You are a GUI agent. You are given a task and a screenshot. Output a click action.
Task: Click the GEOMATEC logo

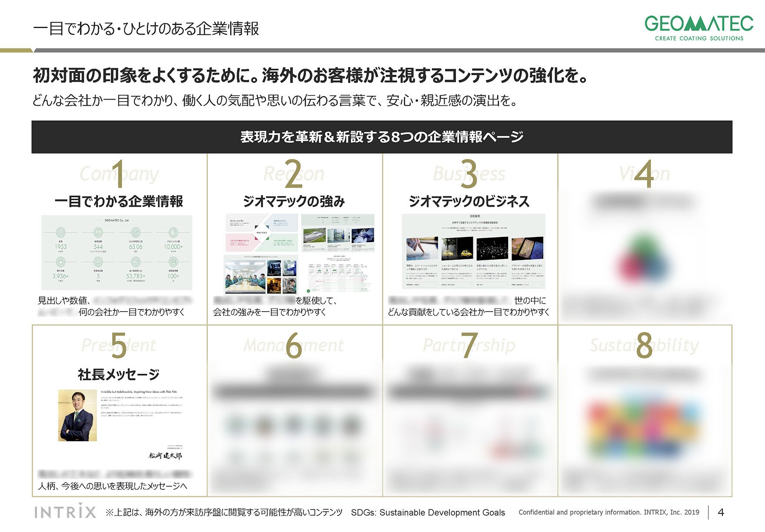tap(699, 28)
